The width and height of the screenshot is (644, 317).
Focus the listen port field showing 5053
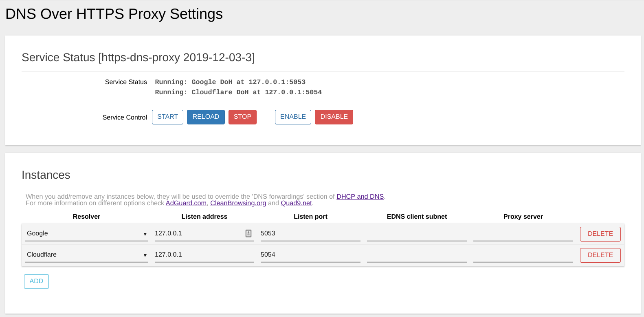pyautogui.click(x=310, y=233)
